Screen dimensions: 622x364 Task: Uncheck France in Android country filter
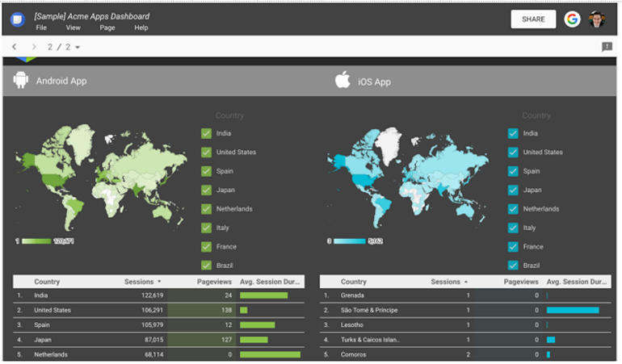[206, 247]
